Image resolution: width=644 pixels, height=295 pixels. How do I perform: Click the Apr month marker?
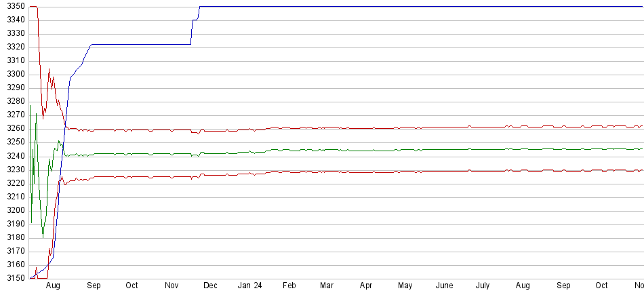(x=366, y=286)
